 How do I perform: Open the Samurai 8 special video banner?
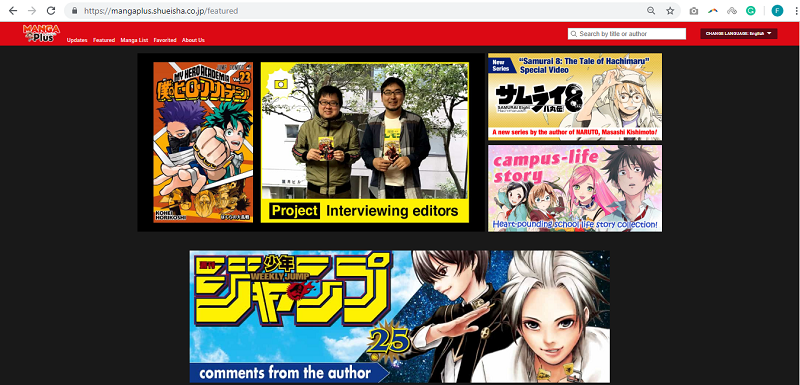[x=575, y=97]
